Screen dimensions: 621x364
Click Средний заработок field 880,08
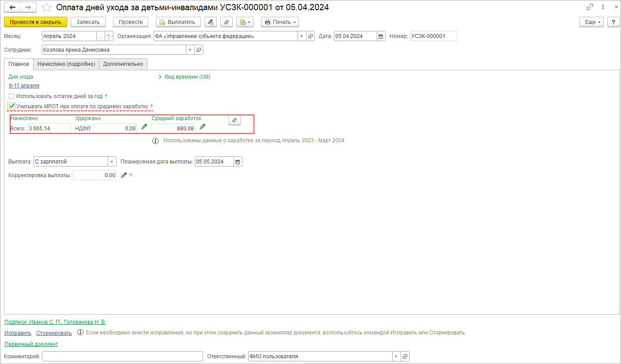(173, 128)
